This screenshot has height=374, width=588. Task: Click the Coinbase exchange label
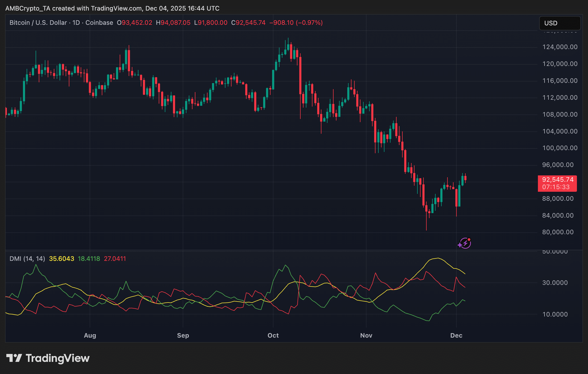[x=99, y=23]
